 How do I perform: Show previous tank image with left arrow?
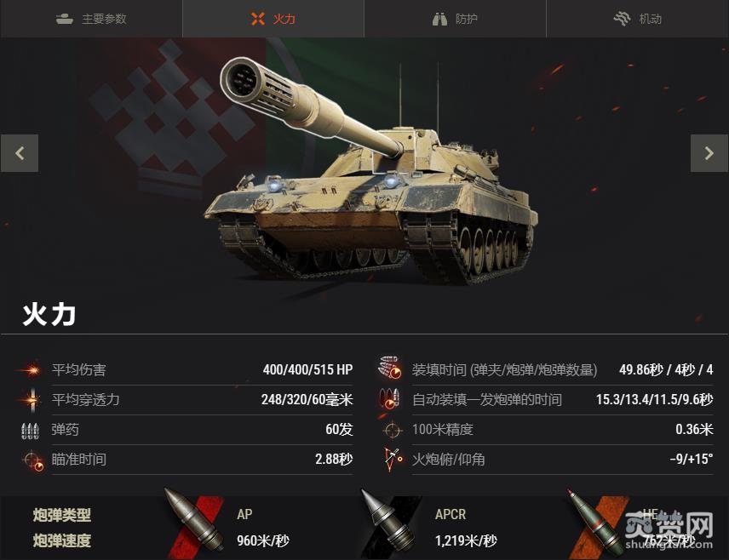click(20, 153)
